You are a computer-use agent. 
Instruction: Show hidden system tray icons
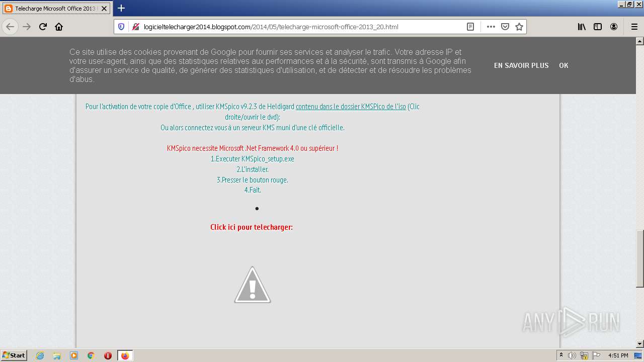[561, 355]
